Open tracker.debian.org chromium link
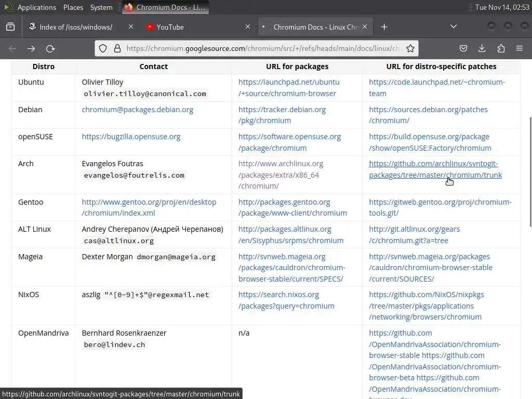532x399 pixels. pos(282,115)
